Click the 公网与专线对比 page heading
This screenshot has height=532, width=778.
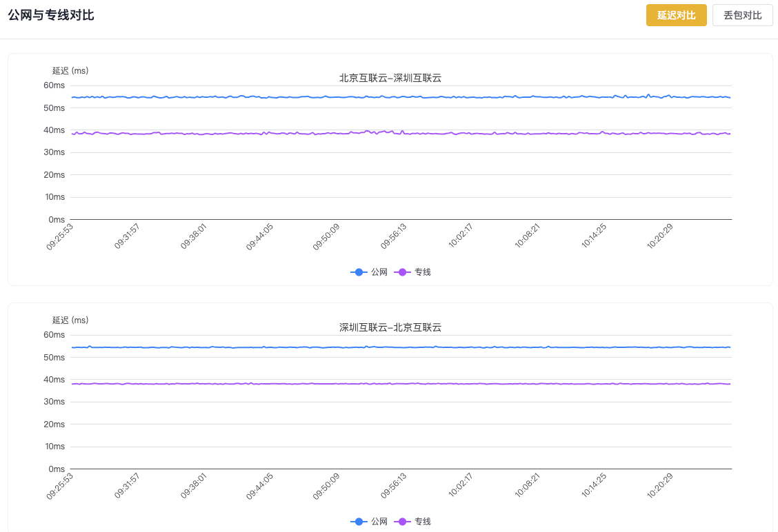tap(51, 15)
